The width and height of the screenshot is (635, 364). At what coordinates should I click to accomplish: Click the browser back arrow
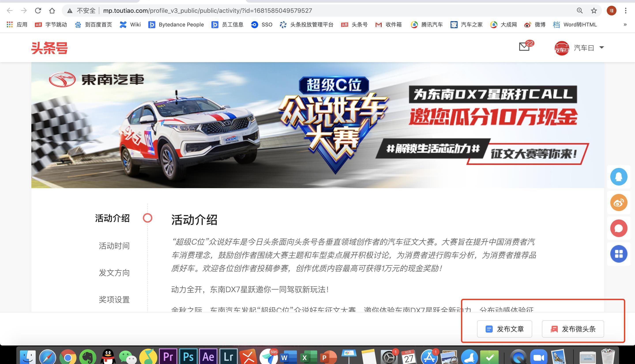click(10, 11)
